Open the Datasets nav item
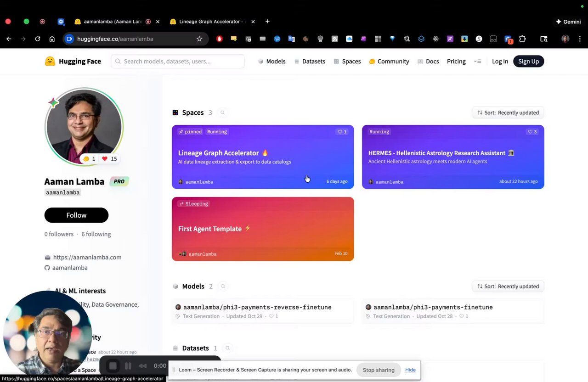Image resolution: width=588 pixels, height=382 pixels. pos(310,61)
